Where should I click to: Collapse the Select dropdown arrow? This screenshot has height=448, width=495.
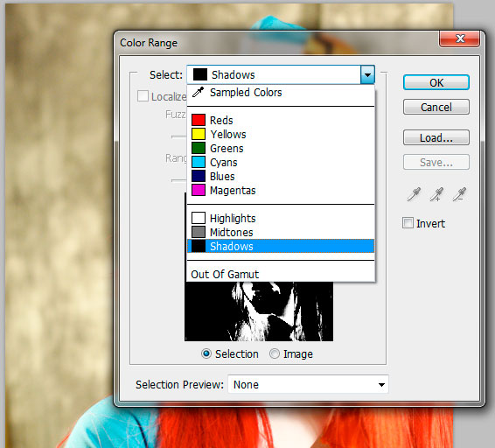pyautogui.click(x=367, y=75)
